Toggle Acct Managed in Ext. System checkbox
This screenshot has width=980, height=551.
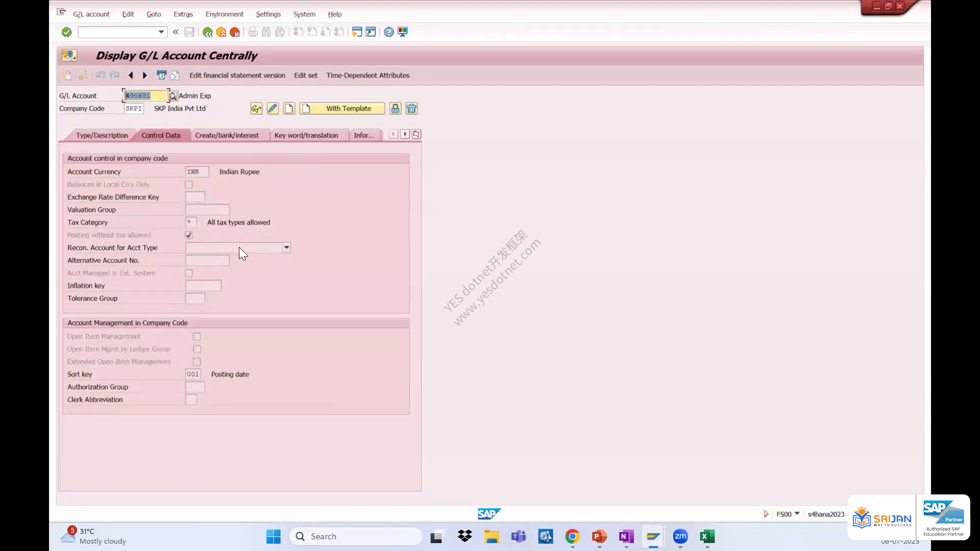tap(189, 273)
